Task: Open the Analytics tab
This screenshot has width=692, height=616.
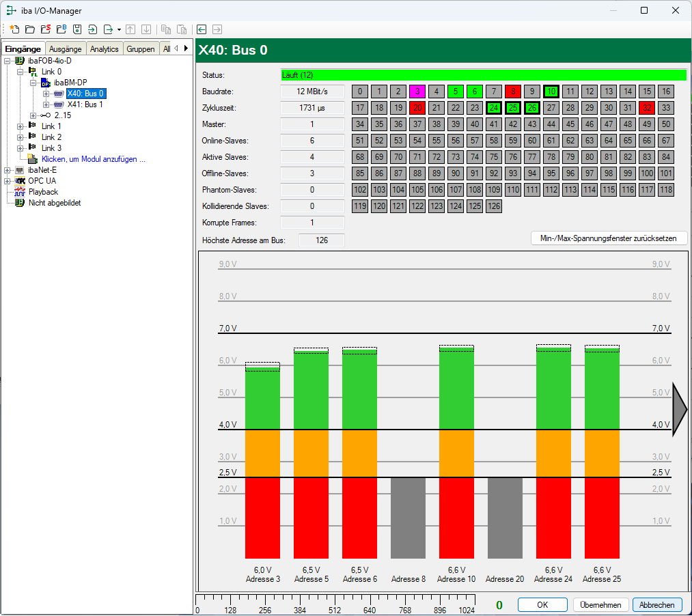Action: (x=104, y=49)
